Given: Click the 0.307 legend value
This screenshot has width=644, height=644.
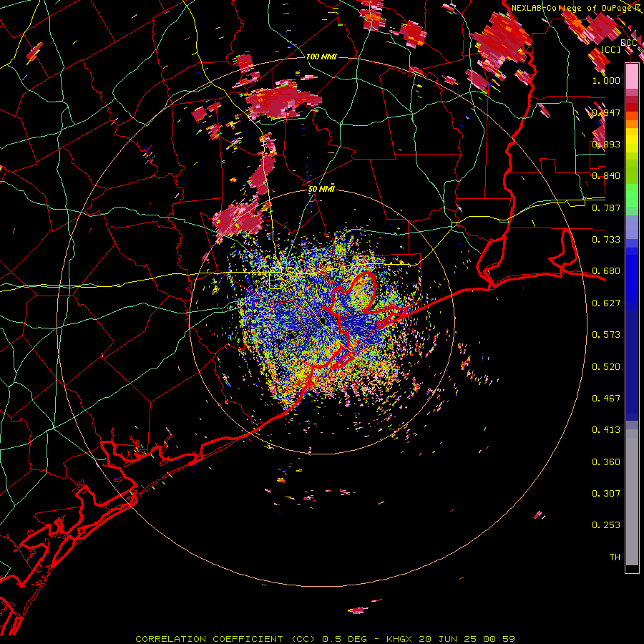Looking at the screenshot, I should tap(606, 493).
